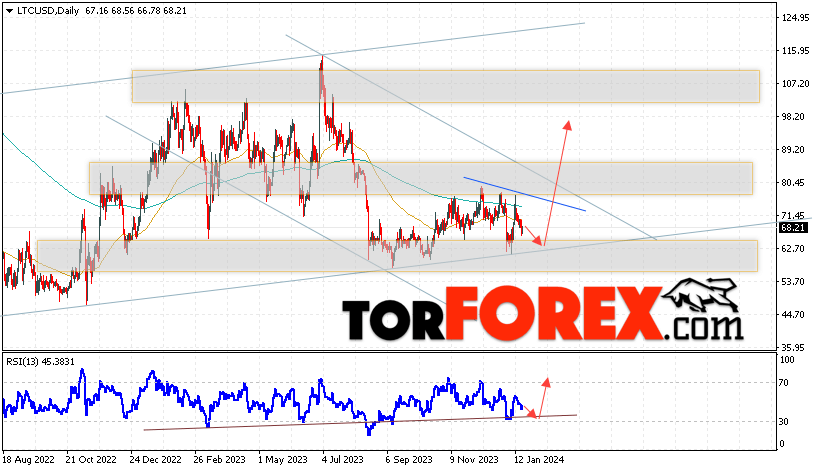The height and width of the screenshot is (471, 816).
Task: Click the brown RSI support trendline
Action: coord(360,422)
